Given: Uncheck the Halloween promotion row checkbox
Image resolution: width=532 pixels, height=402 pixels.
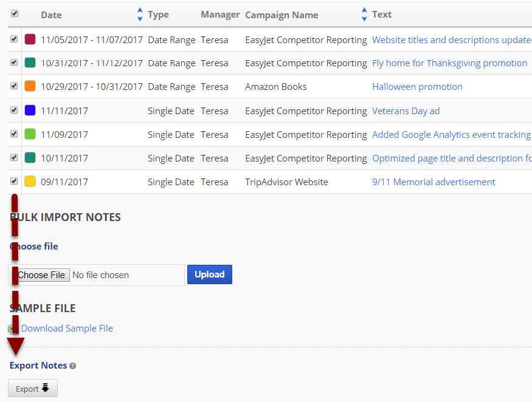Looking at the screenshot, I should coord(15,86).
